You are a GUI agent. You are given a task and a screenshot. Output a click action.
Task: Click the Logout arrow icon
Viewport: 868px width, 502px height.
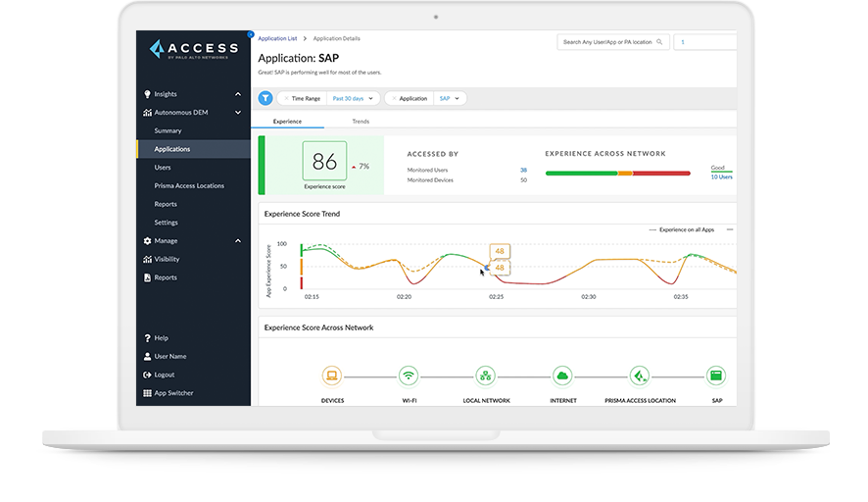pos(147,375)
